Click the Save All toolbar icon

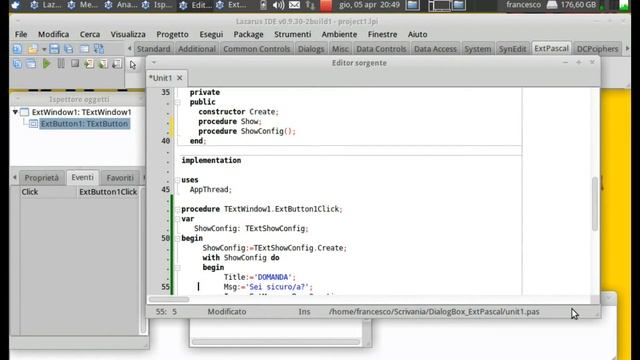(69, 49)
